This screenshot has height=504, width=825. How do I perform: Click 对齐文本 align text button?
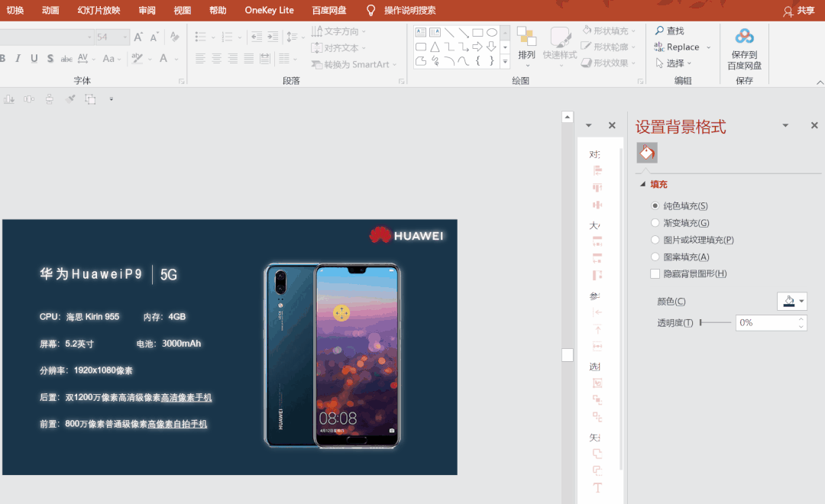click(x=338, y=48)
